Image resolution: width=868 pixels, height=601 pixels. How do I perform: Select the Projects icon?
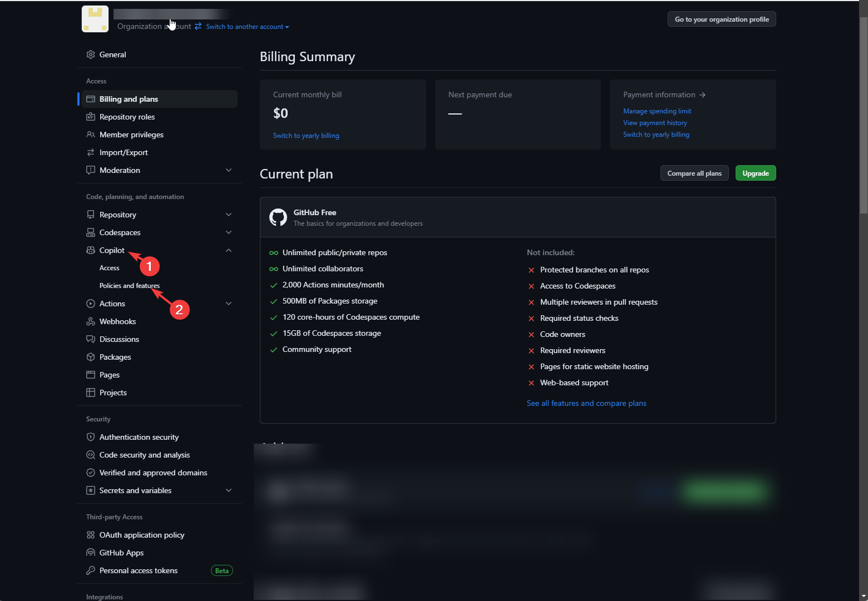click(x=91, y=393)
